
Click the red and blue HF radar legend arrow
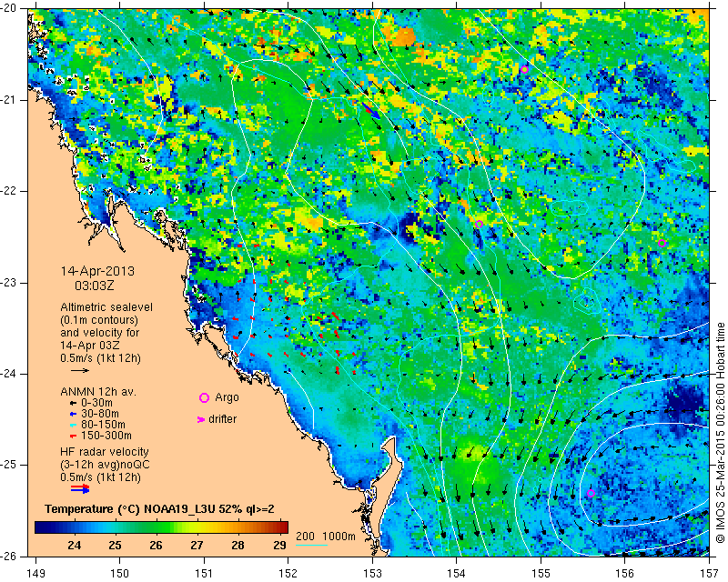[80, 488]
